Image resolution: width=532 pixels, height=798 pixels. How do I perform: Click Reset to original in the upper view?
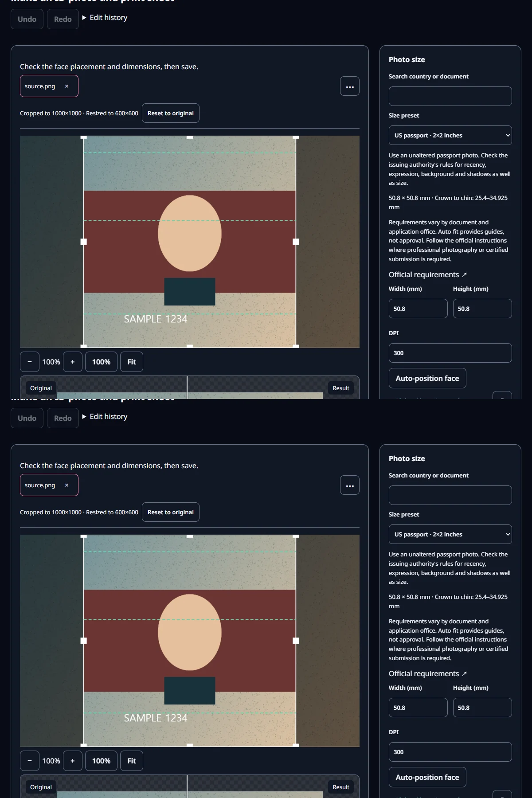point(171,113)
